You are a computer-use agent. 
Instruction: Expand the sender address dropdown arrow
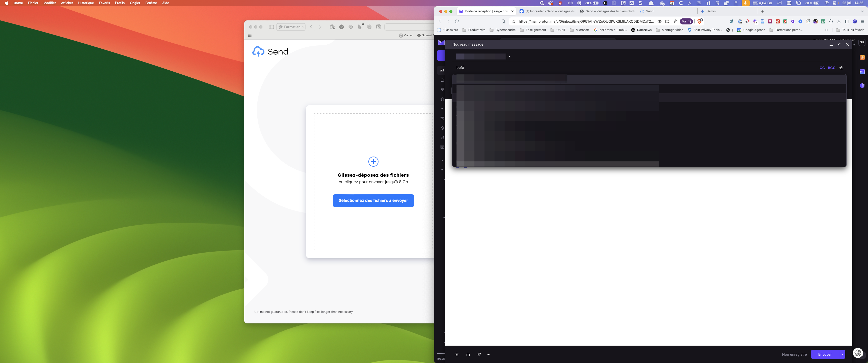(509, 56)
